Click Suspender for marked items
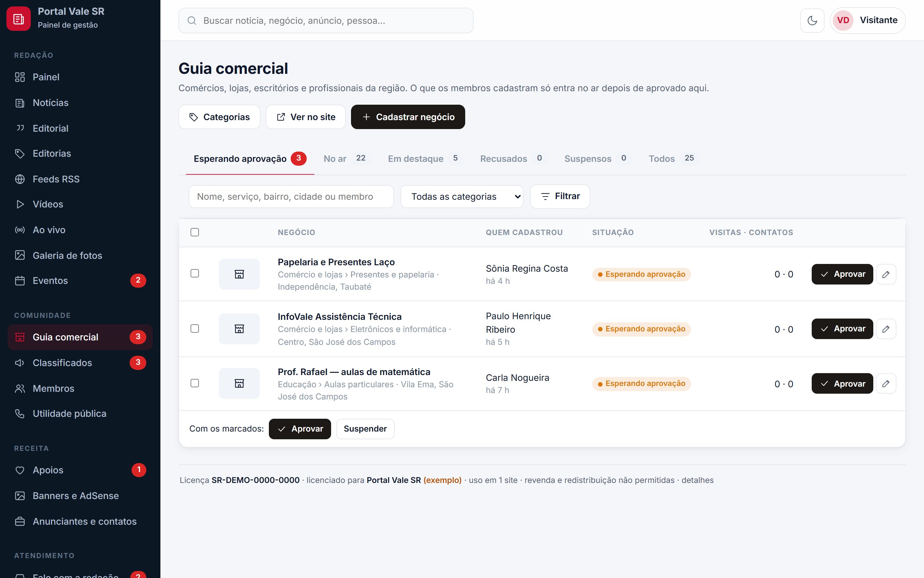 pyautogui.click(x=365, y=429)
